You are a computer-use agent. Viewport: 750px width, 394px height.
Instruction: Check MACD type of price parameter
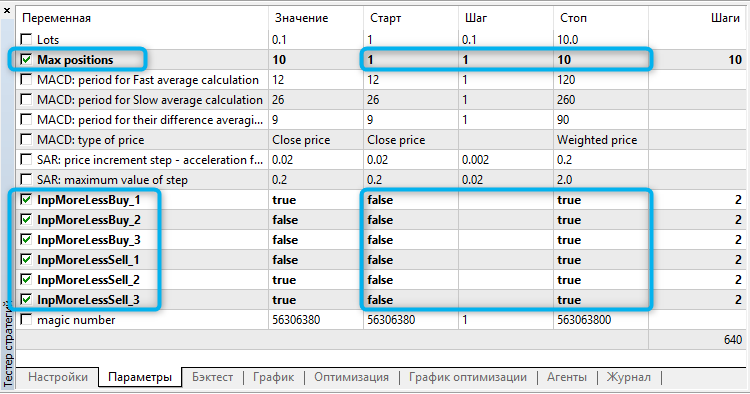coord(26,140)
